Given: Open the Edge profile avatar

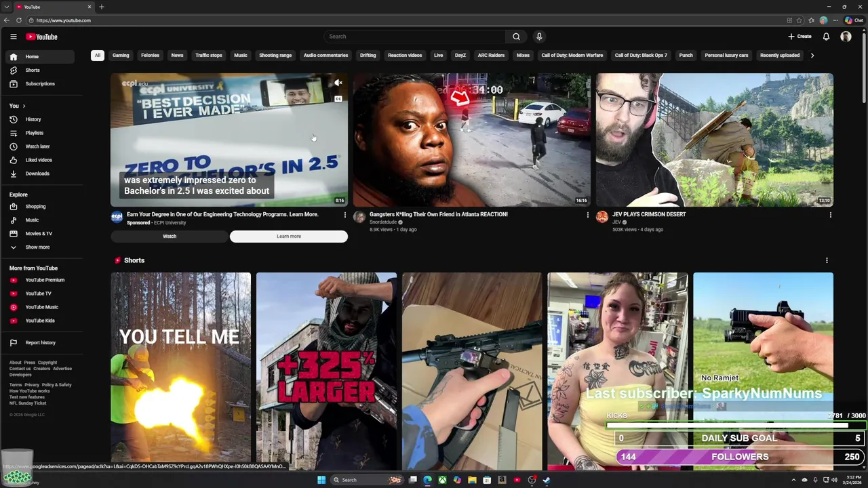Looking at the screenshot, I should pos(823,20).
